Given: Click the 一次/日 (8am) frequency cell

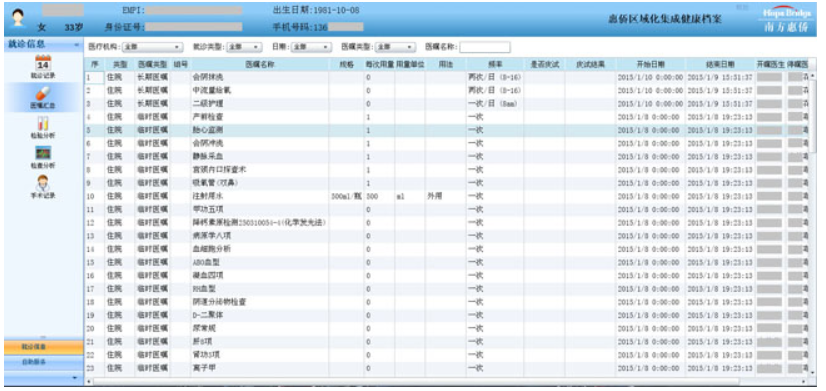Looking at the screenshot, I should click(x=495, y=103).
